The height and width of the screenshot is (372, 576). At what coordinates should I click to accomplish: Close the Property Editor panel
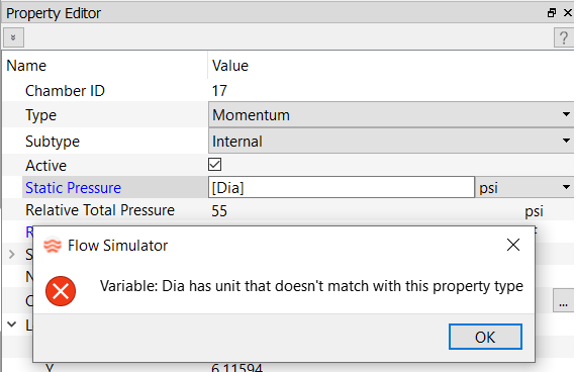(568, 13)
